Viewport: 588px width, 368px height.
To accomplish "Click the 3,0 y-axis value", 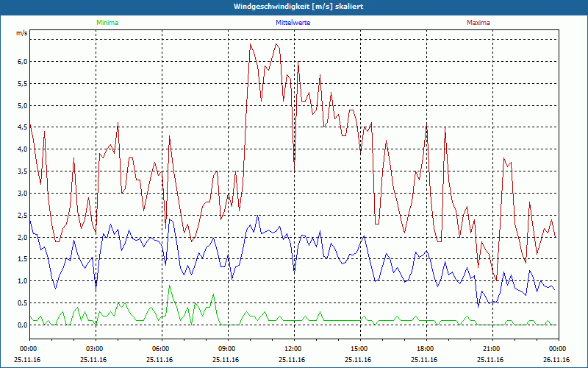I will (23, 194).
